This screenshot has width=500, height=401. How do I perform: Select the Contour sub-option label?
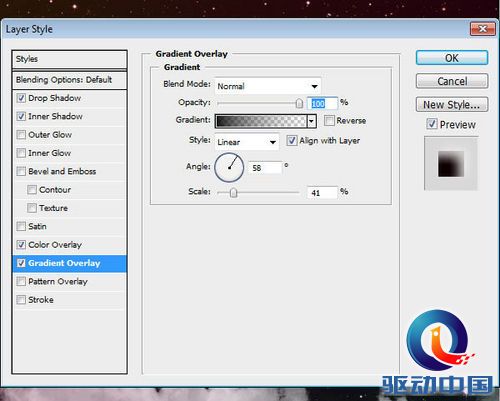click(55, 190)
